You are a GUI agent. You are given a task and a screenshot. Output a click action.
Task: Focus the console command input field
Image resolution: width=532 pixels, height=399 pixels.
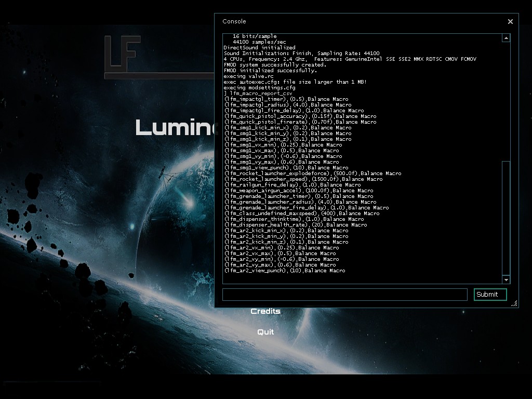pyautogui.click(x=344, y=295)
